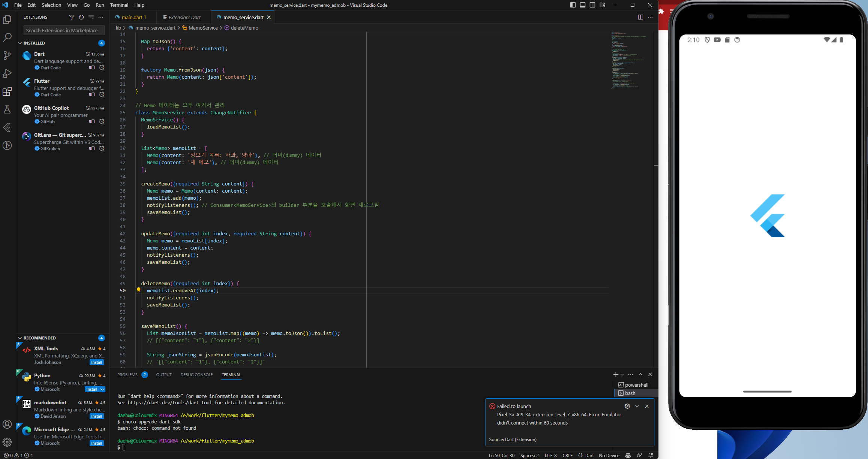Open the Testing flask view

tap(7, 109)
